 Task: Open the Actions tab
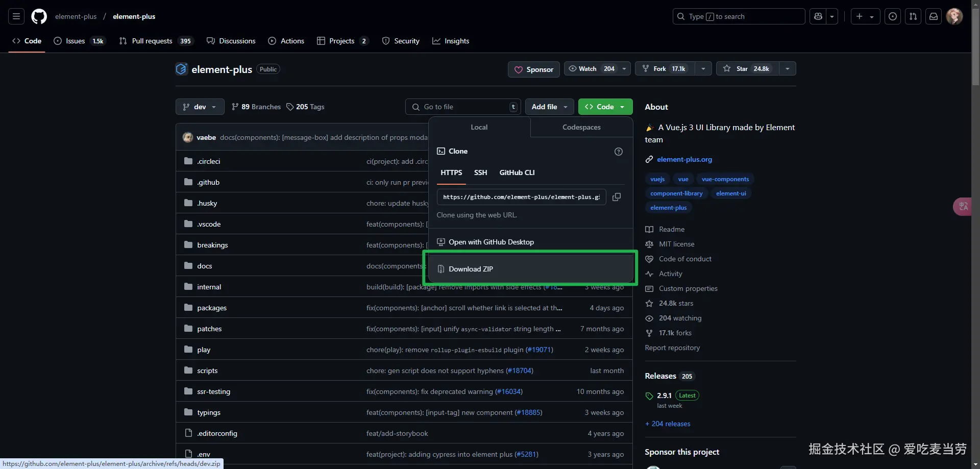pos(286,41)
